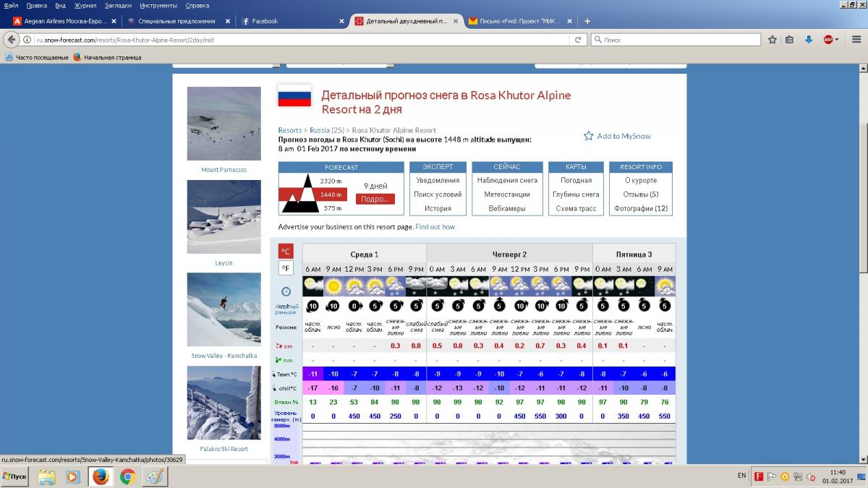868x488 pixels.
Task: Open the Часто посещаемые bookmark
Action: 37,57
